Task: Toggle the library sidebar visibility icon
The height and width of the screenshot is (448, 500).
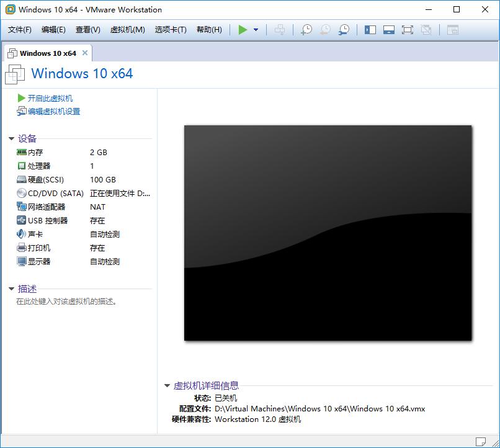Action: (x=370, y=29)
